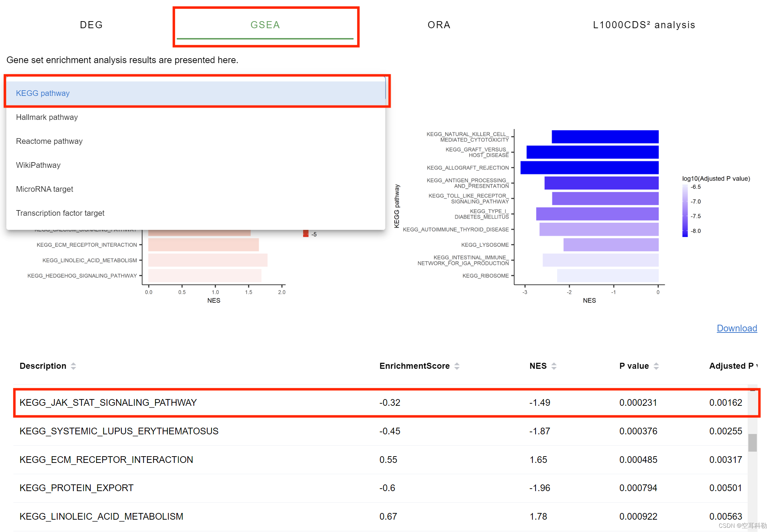This screenshot has height=532, width=772.
Task: Select the KEGG_JAK_STAT_SIGNALING_PATHWAY row
Action: coord(108,403)
